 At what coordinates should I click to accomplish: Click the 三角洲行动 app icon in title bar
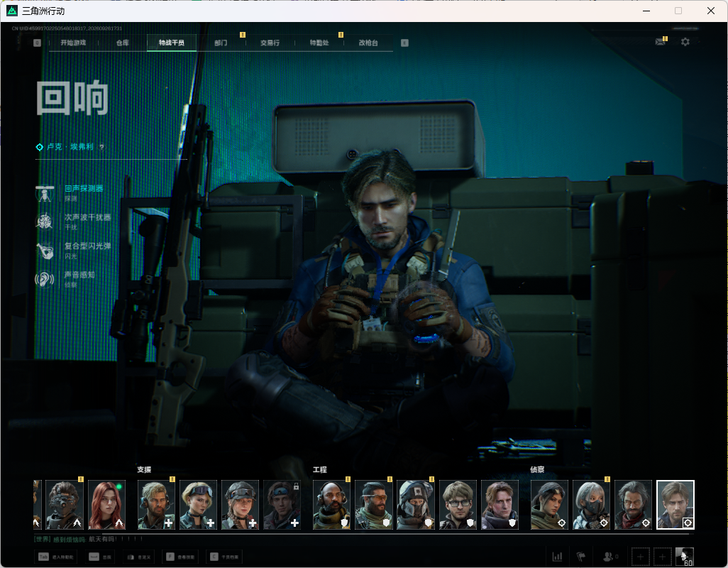pyautogui.click(x=12, y=10)
